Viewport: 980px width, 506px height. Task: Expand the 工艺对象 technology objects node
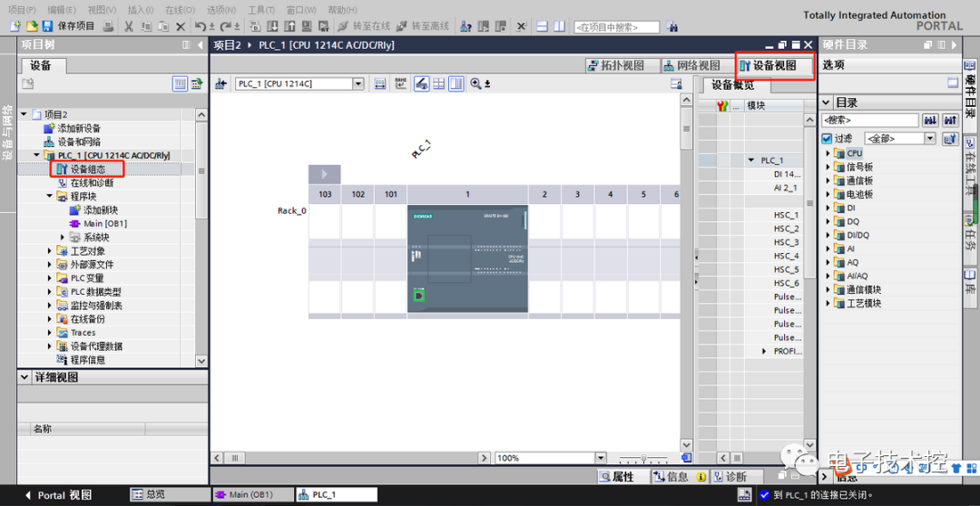point(50,251)
